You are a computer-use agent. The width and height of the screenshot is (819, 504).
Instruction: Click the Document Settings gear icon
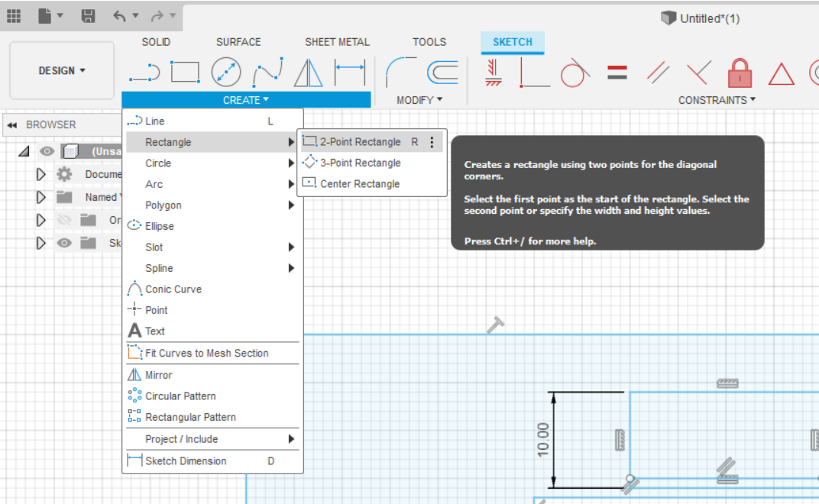click(x=64, y=174)
